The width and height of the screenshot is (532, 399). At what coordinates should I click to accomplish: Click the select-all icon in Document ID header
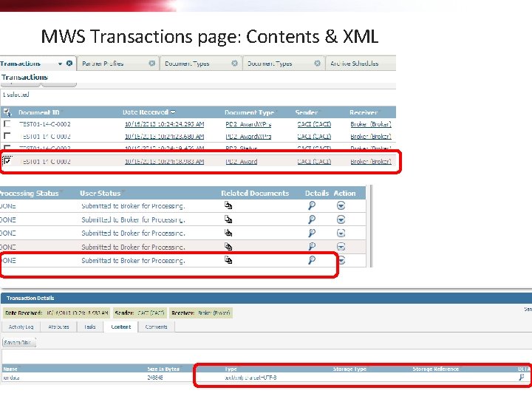click(x=7, y=112)
